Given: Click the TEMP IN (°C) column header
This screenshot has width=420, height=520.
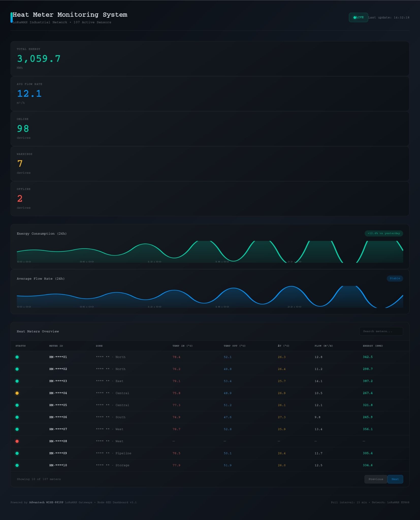Looking at the screenshot, I should [183, 346].
